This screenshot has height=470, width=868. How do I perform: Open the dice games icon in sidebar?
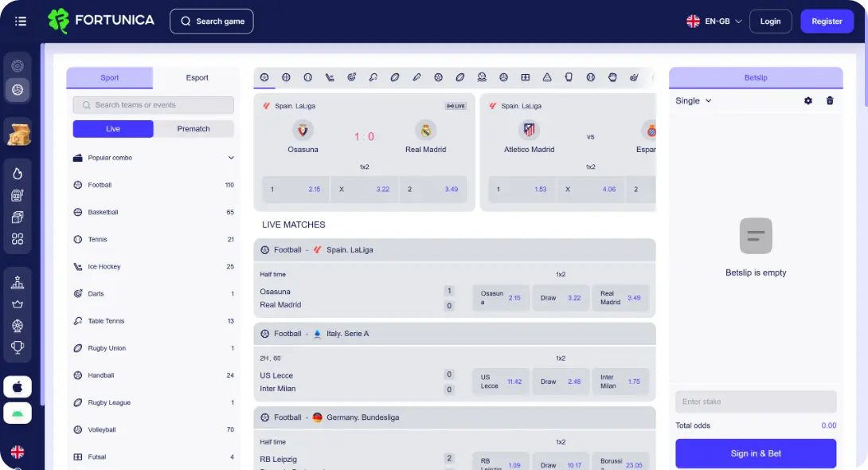click(x=18, y=217)
